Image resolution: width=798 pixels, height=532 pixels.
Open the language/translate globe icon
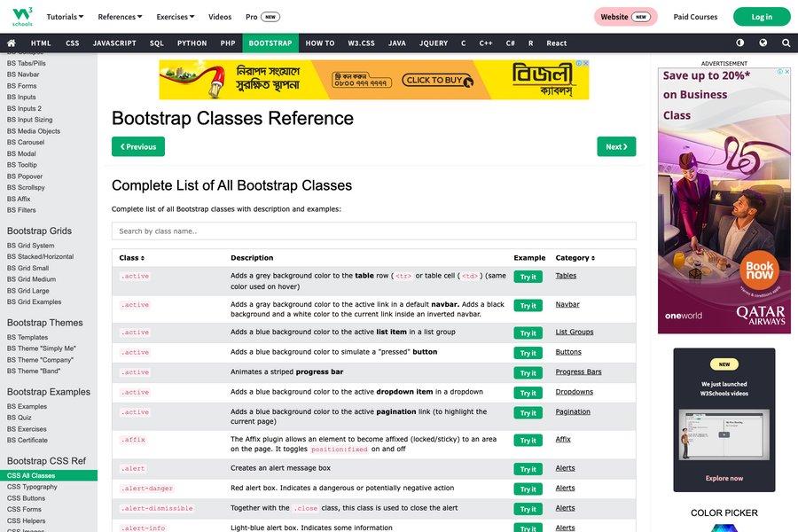pos(762,42)
